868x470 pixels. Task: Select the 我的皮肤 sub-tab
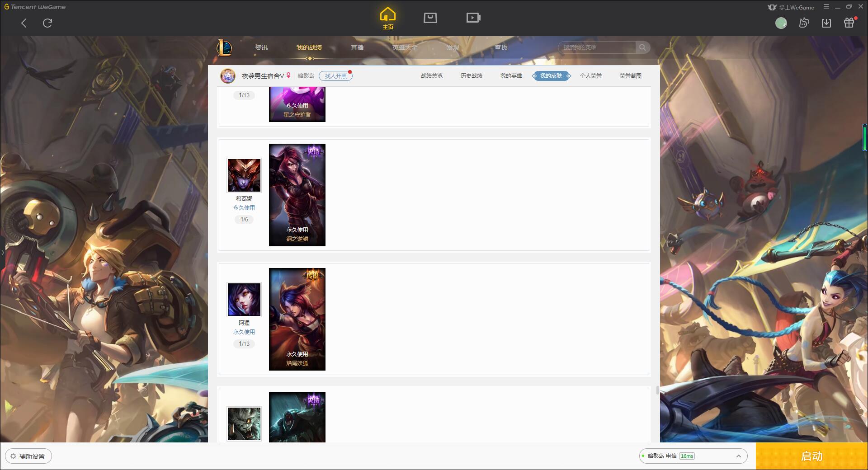(551, 76)
